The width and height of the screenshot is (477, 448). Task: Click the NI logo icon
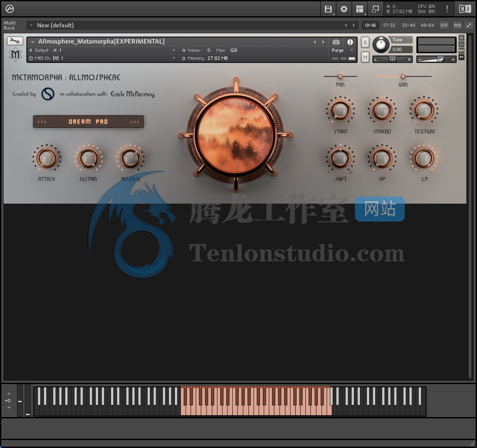[465, 9]
